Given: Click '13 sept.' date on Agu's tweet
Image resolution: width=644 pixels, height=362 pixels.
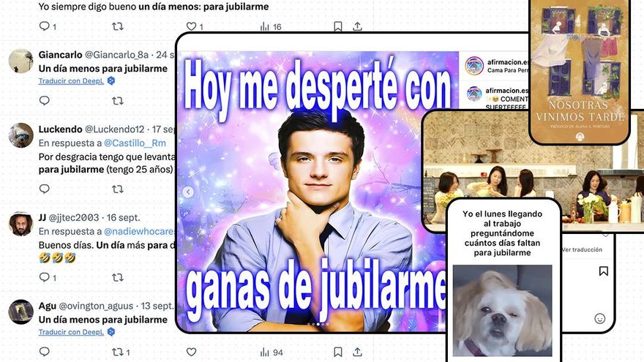Looking at the screenshot, I should [157, 306].
